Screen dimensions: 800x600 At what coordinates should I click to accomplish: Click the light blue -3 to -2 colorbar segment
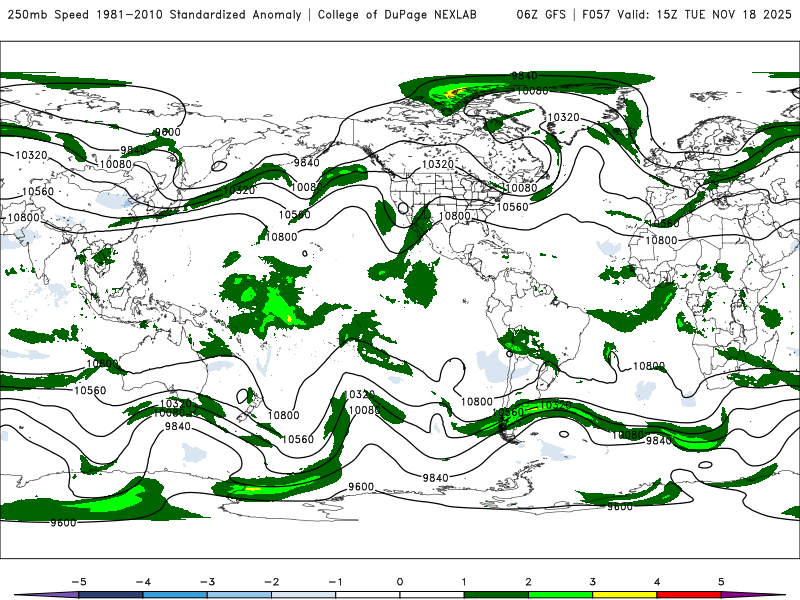tap(239, 595)
